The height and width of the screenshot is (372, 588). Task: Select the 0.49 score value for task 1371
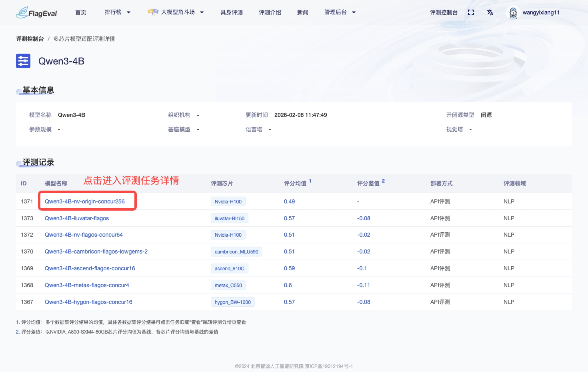(x=290, y=201)
